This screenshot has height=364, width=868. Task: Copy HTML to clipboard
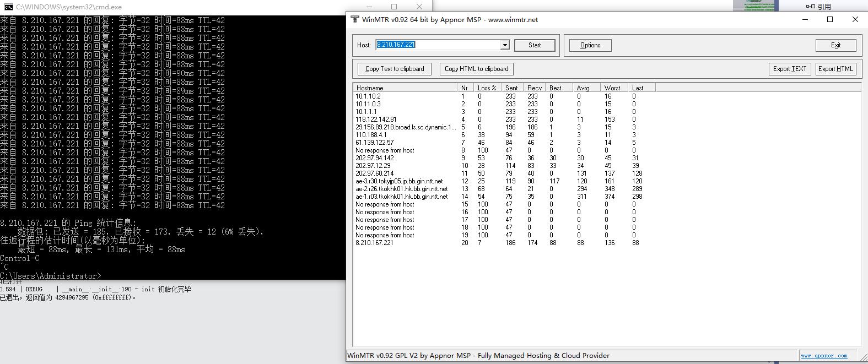pos(476,69)
